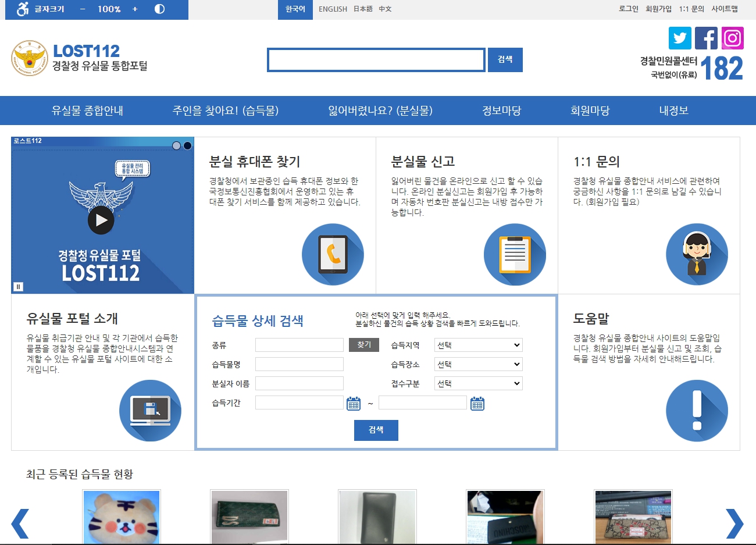The width and height of the screenshot is (756, 545).
Task: Select the first banner slide dot
Action: coord(177,145)
